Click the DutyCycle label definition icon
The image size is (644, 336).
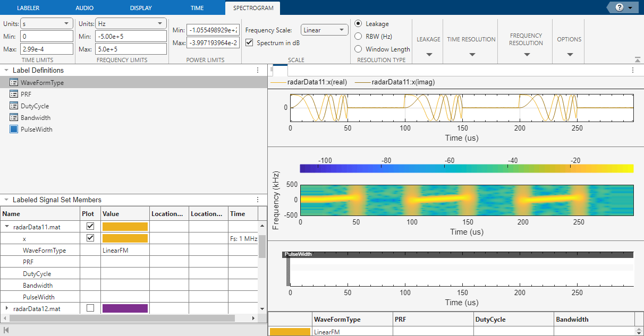14,106
